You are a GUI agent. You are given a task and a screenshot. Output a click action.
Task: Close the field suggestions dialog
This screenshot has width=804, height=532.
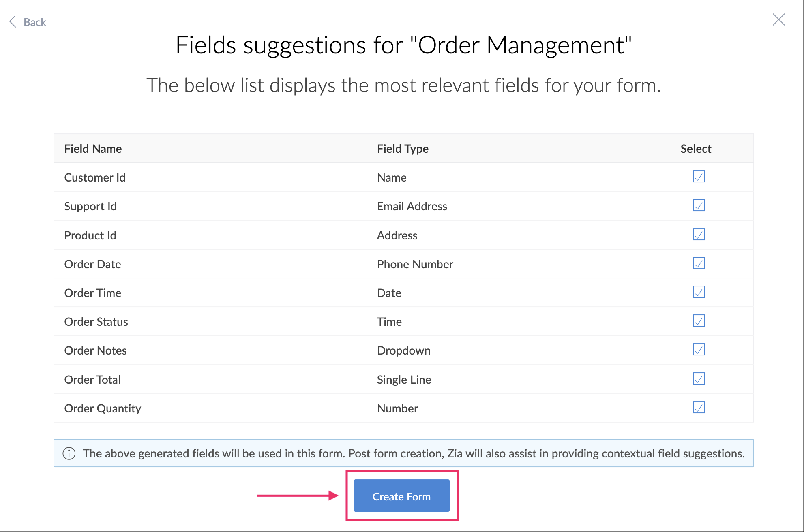click(x=778, y=20)
